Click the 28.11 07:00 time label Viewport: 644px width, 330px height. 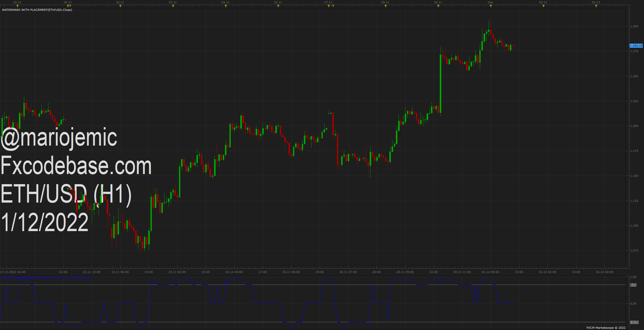coord(348,272)
